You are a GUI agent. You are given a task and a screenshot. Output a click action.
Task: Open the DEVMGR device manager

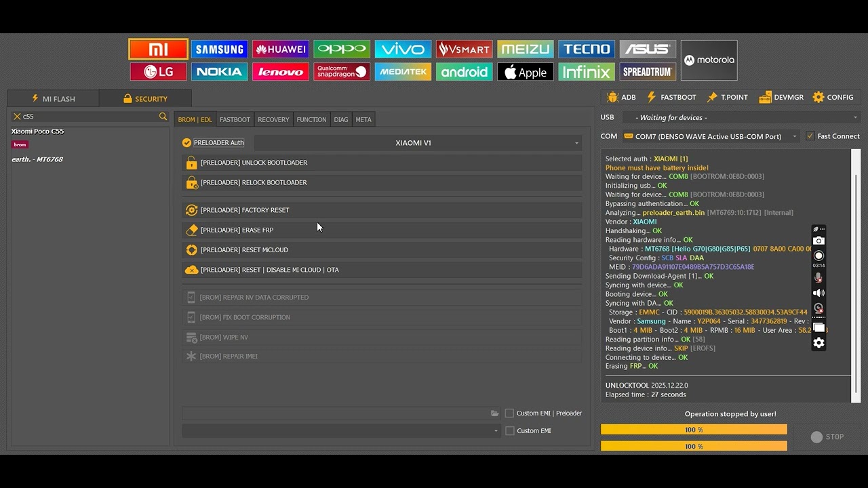coord(781,98)
